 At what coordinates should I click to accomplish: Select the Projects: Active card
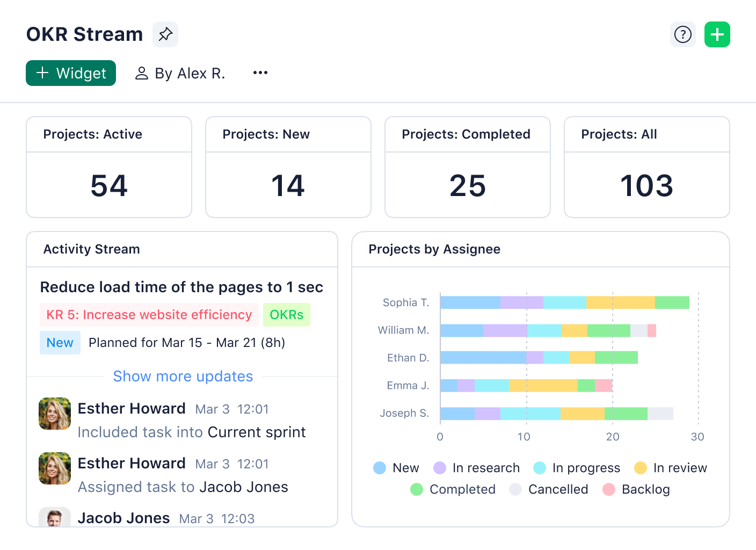109,167
